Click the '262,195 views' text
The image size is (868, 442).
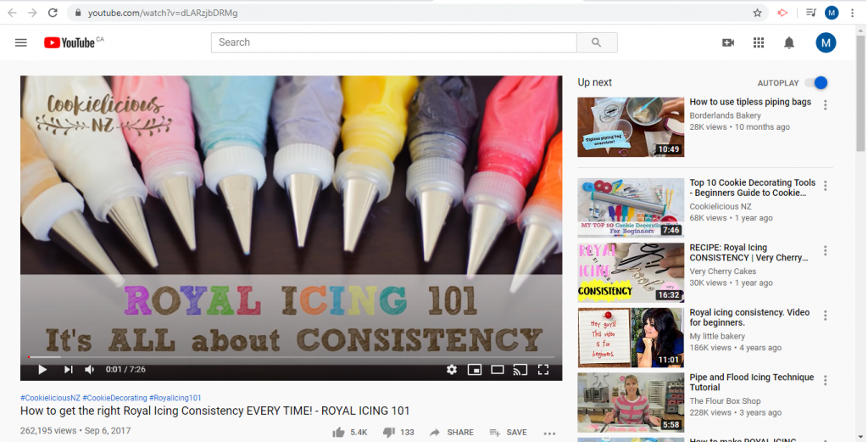tap(47, 430)
